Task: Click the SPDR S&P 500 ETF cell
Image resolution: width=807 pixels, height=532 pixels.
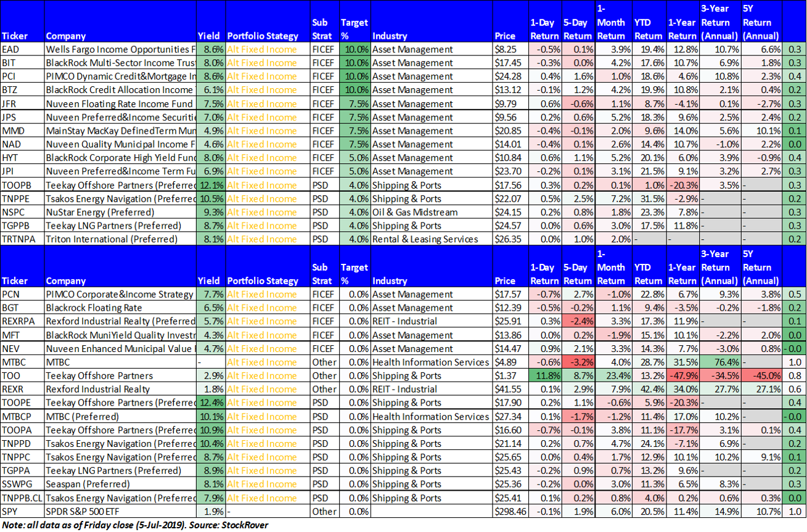Action: coord(120,511)
